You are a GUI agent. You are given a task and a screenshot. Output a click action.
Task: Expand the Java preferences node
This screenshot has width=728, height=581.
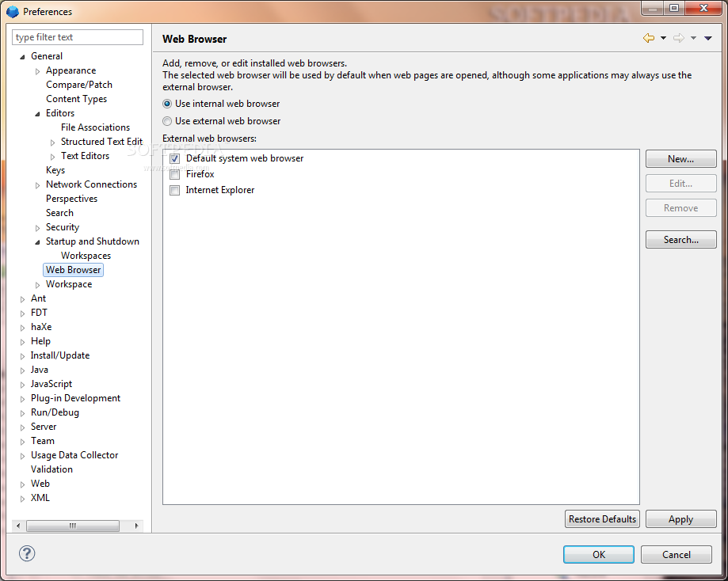[22, 370]
